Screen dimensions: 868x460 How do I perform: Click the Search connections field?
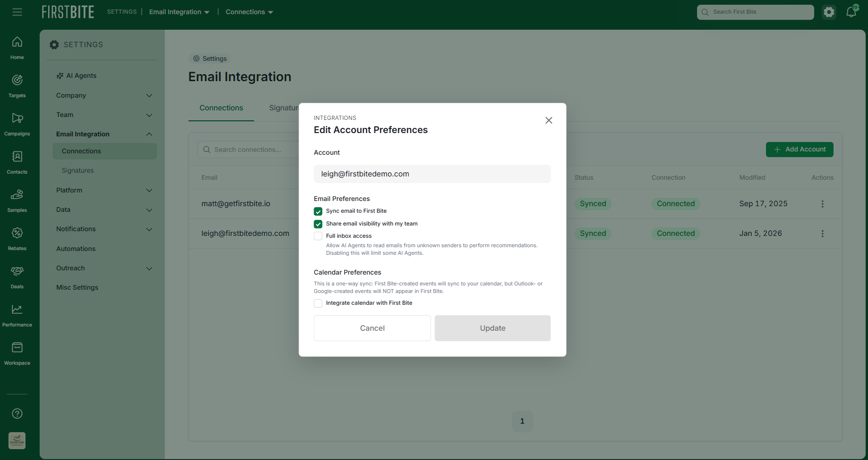pyautogui.click(x=248, y=150)
